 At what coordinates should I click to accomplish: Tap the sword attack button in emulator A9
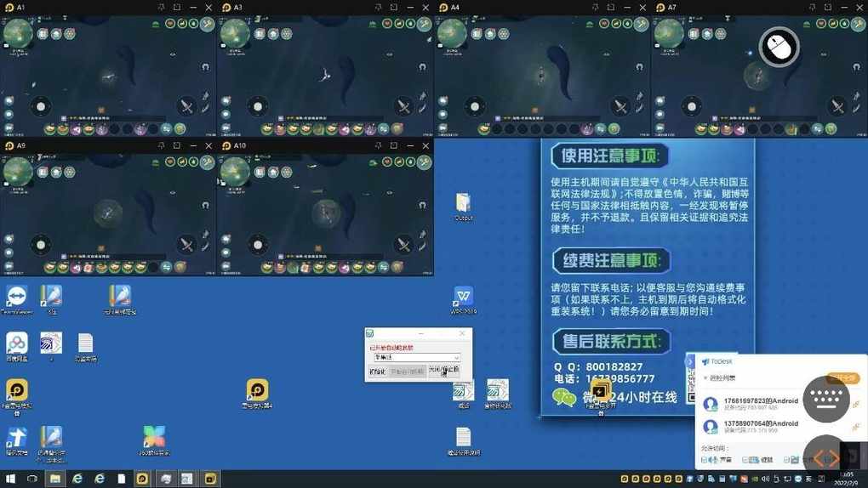pos(186,244)
